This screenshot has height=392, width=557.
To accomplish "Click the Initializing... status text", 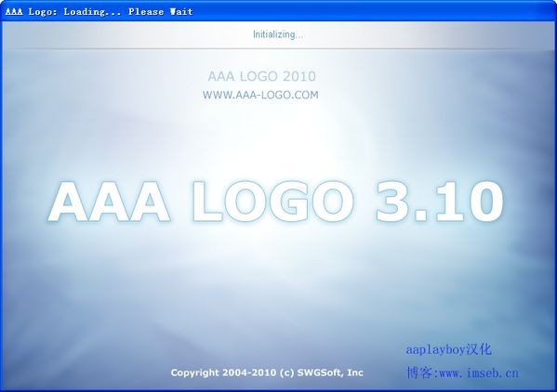I will click(278, 34).
